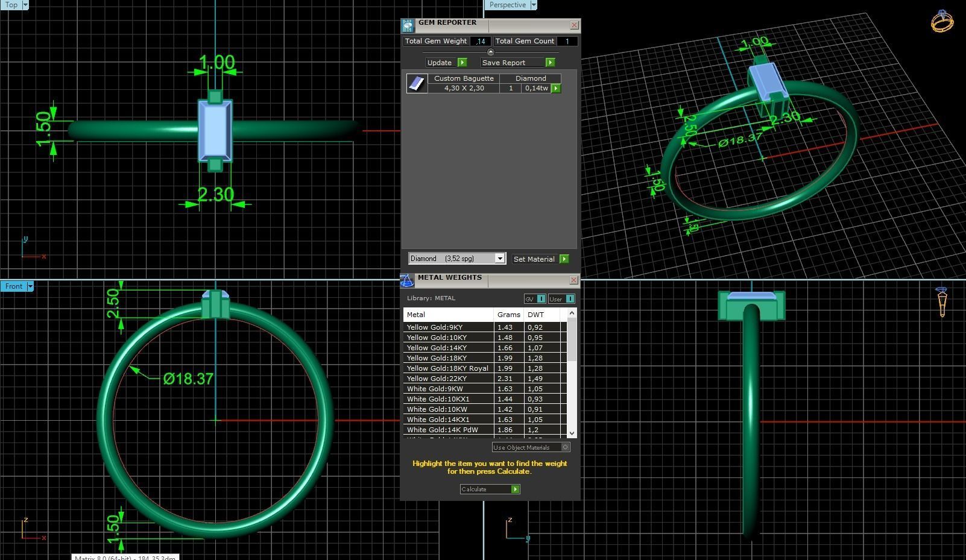
Task: Click the Metal column header
Action: pos(449,315)
